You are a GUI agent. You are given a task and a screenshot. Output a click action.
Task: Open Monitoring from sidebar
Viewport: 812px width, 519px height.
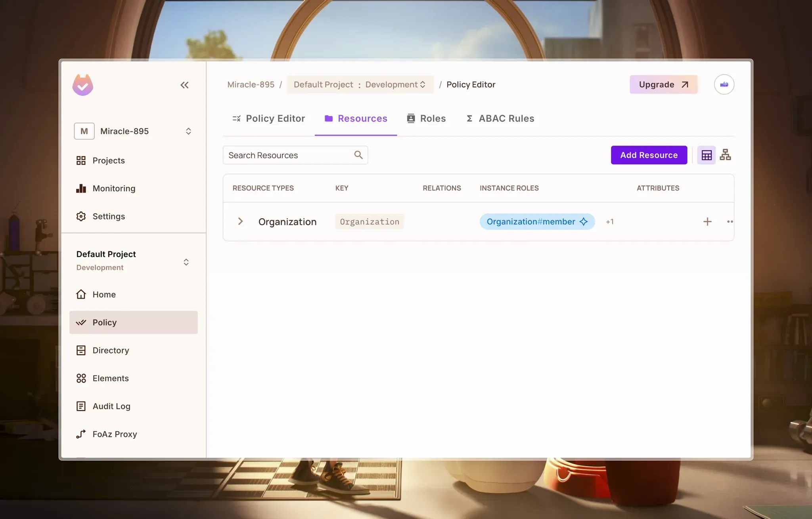(114, 188)
